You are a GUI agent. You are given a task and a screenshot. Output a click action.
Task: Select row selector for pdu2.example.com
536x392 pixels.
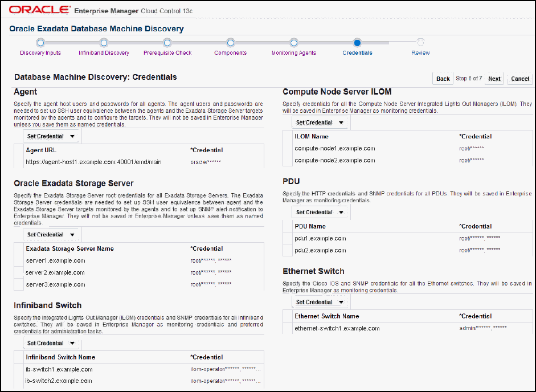pos(288,250)
